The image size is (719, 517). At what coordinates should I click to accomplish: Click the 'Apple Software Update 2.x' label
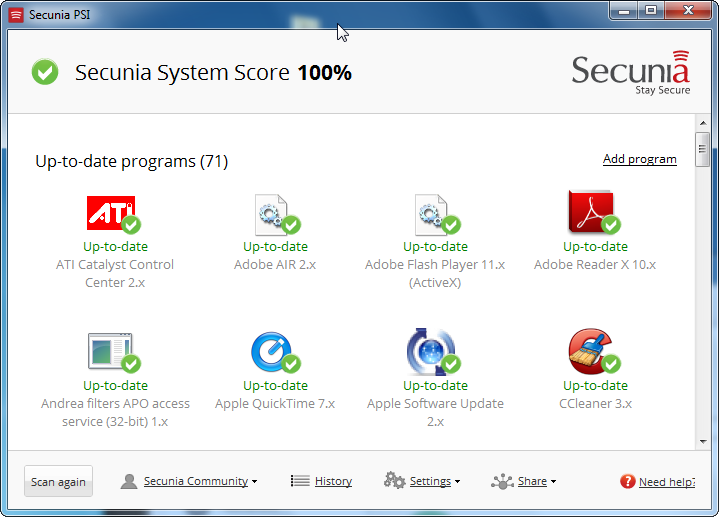coord(435,412)
